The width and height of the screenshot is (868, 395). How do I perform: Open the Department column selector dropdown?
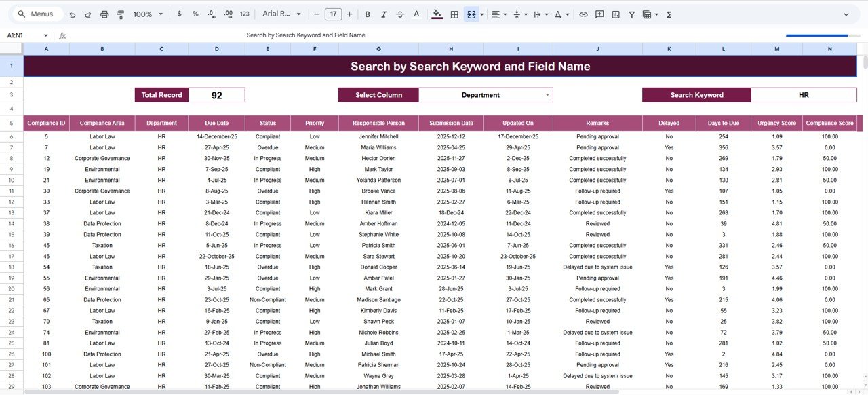(x=547, y=94)
